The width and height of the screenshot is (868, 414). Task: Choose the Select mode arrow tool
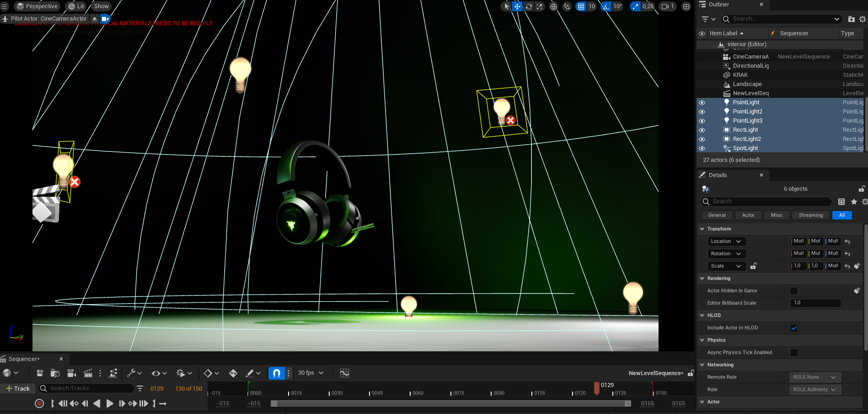pyautogui.click(x=506, y=6)
